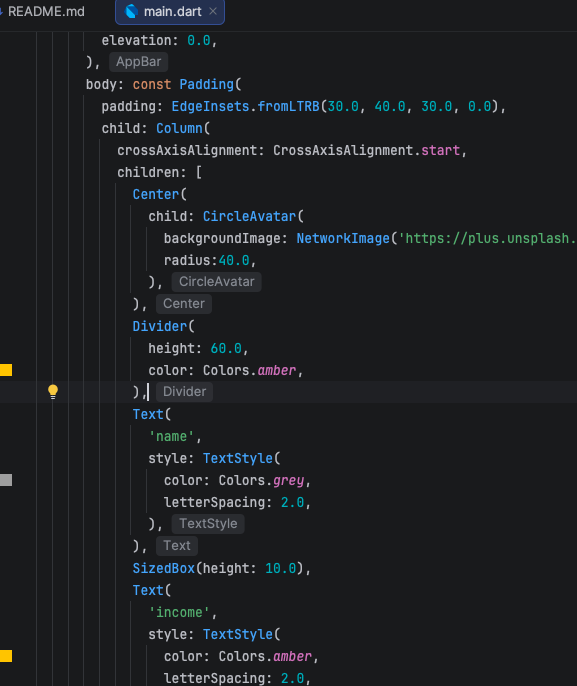This screenshot has width=577, height=686.
Task: Click the 'income' string literal
Action: 179,612
